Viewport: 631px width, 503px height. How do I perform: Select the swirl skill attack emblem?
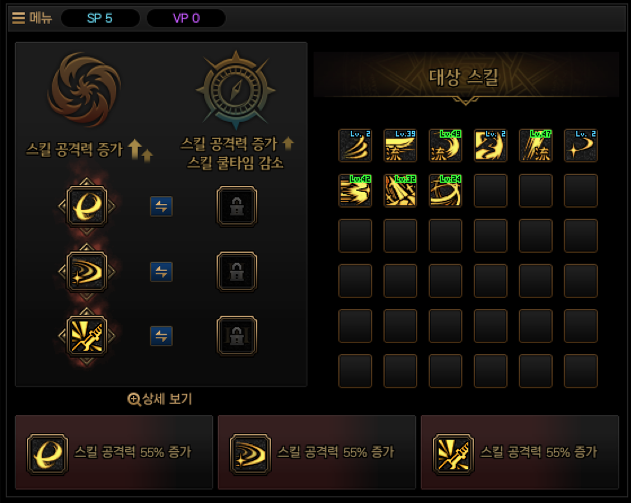pyautogui.click(x=85, y=89)
